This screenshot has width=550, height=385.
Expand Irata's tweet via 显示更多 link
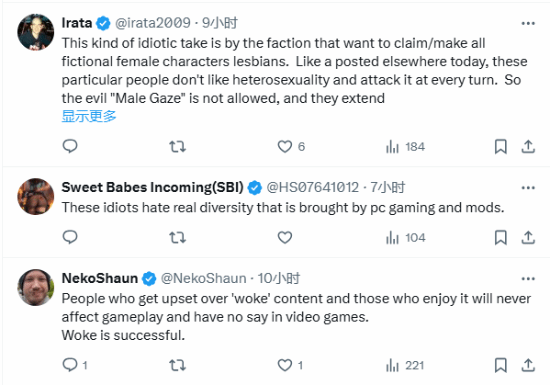pos(89,116)
